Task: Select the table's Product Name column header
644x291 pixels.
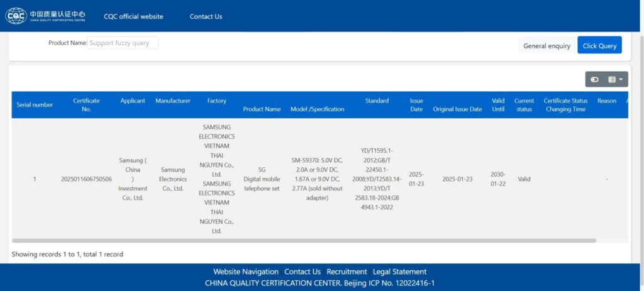Action: point(262,109)
